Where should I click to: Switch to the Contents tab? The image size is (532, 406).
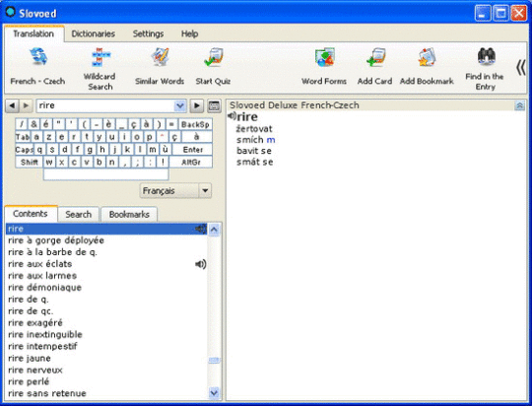pos(31,214)
